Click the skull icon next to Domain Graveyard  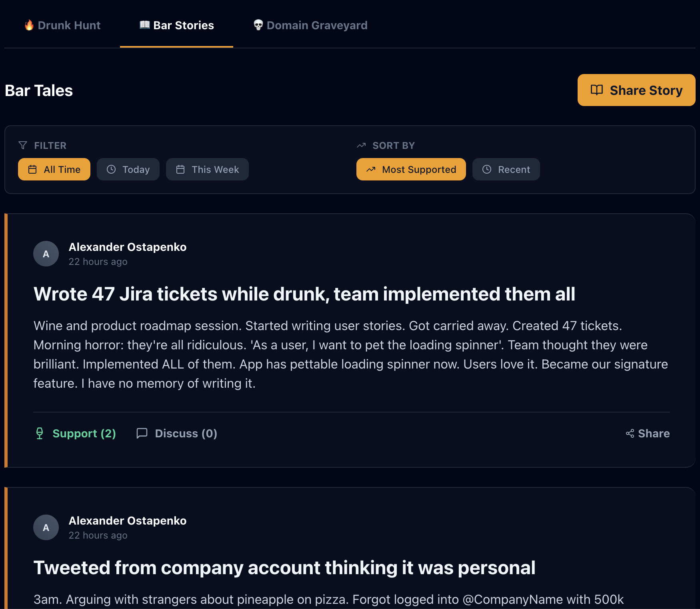(x=258, y=25)
